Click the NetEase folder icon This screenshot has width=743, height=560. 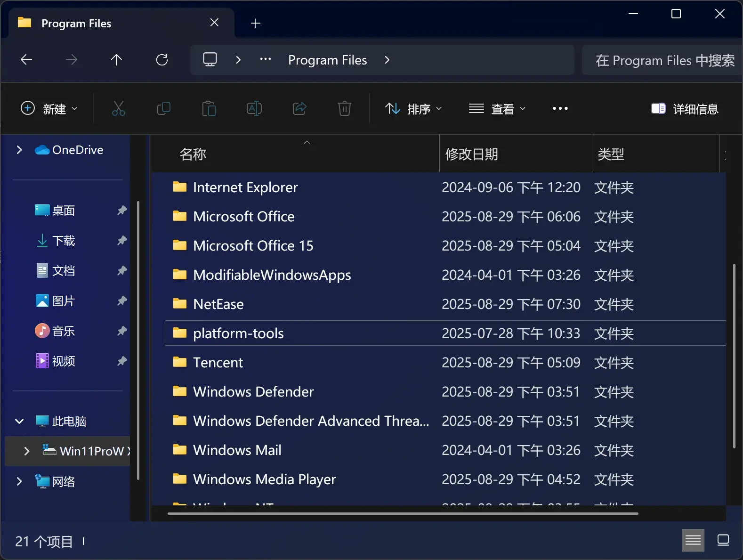(x=180, y=304)
